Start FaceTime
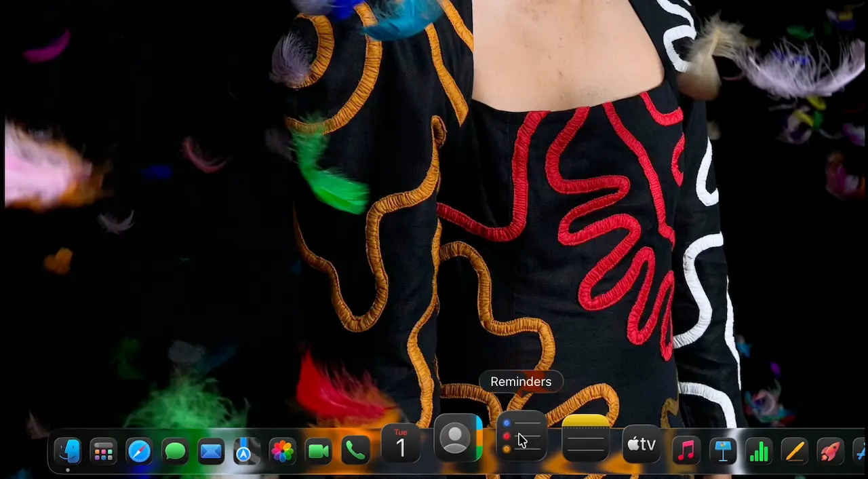 point(319,450)
